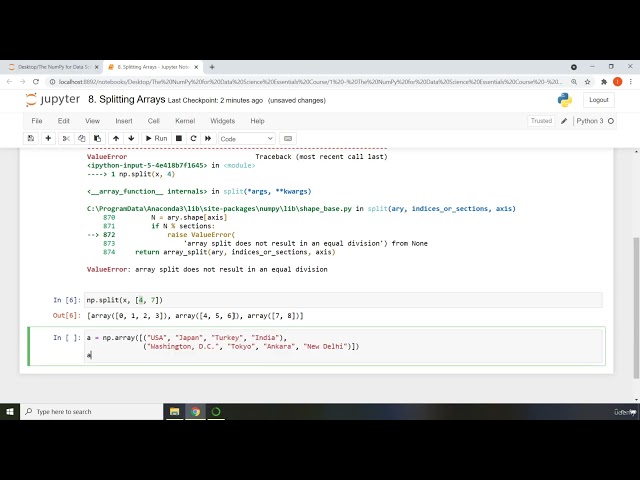Viewport: 640px width, 480px height.
Task: Open the browser extensions puzzle icon
Action: (604, 82)
